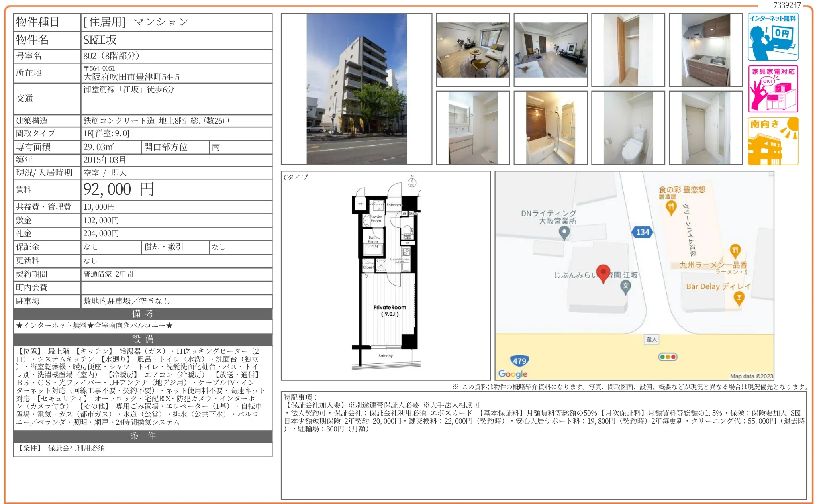The image size is (819, 504).
Task: Click the 92,000 円 rent amount
Action: pyautogui.click(x=119, y=190)
